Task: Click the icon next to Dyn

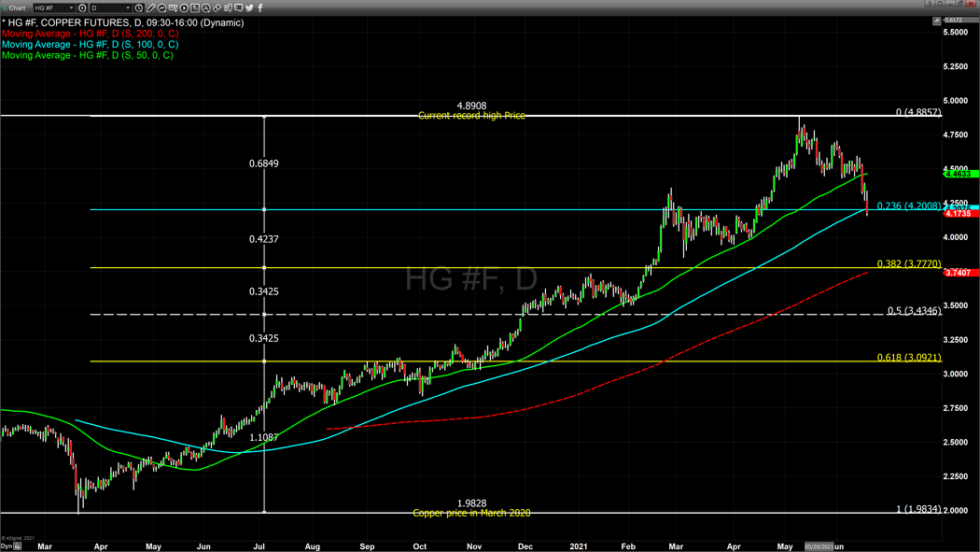Action: [18, 545]
